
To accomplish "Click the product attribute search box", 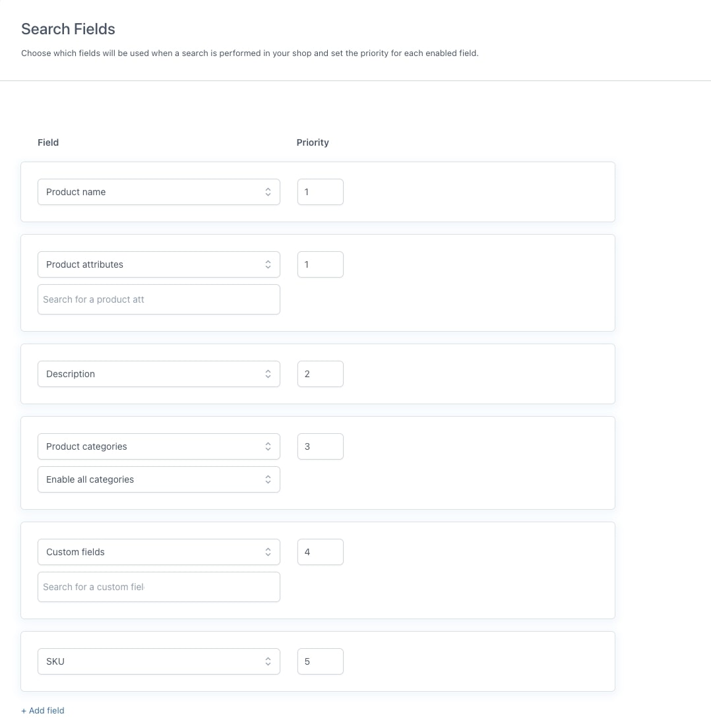I will (x=158, y=299).
